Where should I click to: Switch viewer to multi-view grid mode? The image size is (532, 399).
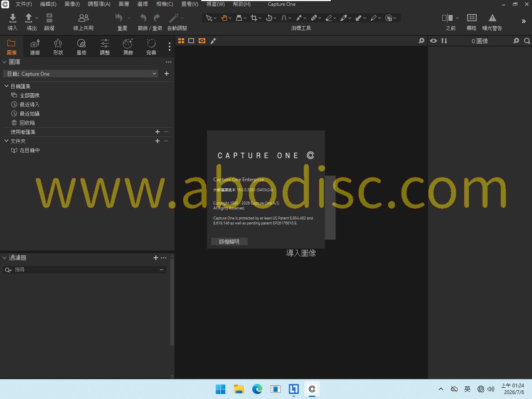[x=181, y=41]
